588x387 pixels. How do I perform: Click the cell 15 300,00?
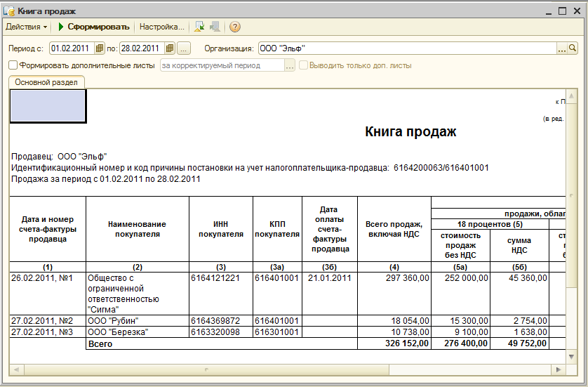(461, 321)
